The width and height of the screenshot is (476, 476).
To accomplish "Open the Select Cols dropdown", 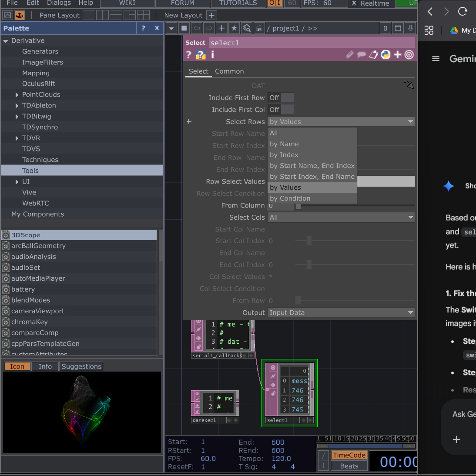I will coord(341,217).
